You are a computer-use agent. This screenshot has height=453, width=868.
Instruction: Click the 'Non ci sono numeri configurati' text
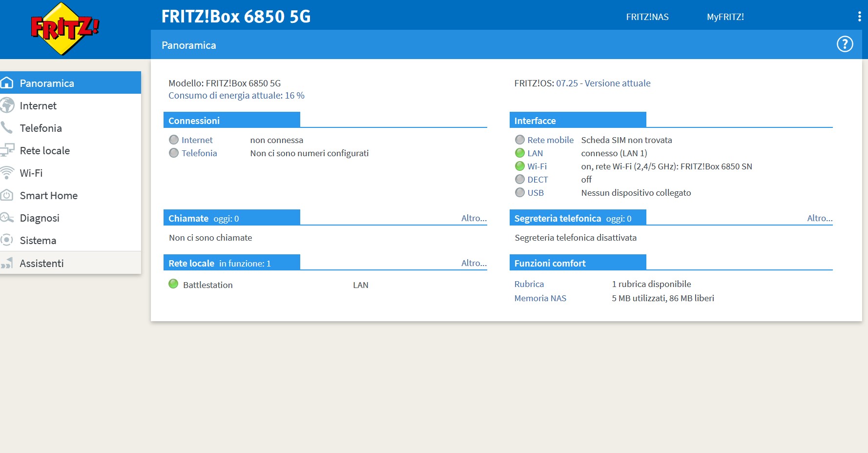pyautogui.click(x=310, y=153)
